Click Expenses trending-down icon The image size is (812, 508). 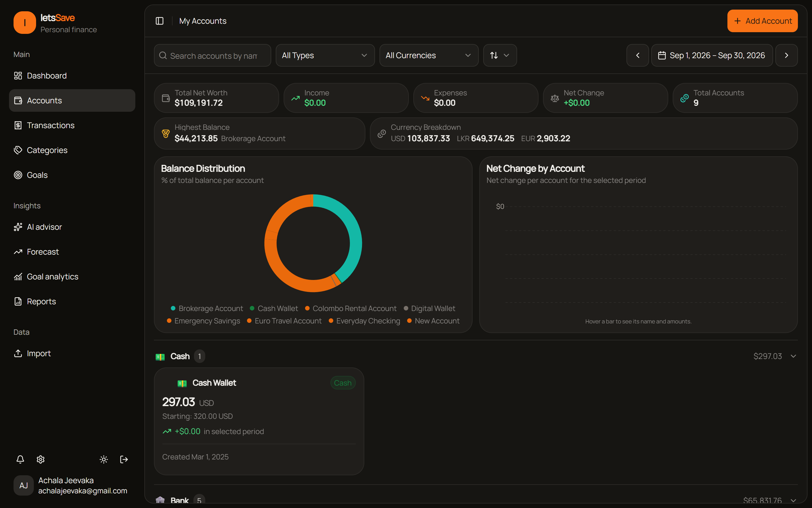[x=425, y=98]
